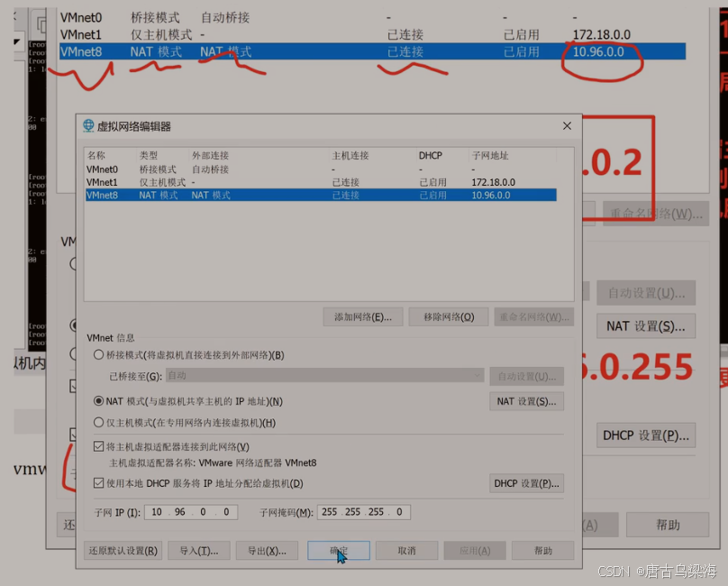The image size is (728, 586).
Task: Click 10.96.0.0 cell in dialog list
Action: (491, 195)
